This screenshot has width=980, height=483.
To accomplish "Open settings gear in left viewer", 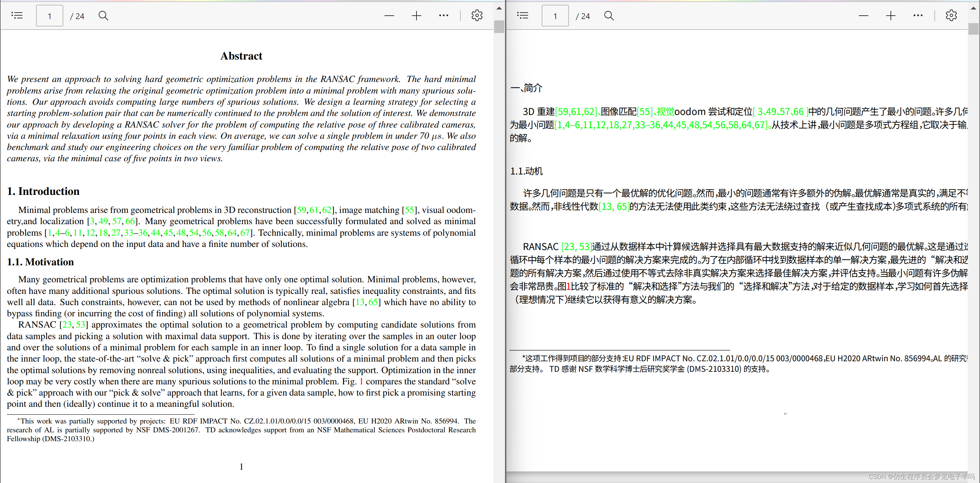I will 477,16.
